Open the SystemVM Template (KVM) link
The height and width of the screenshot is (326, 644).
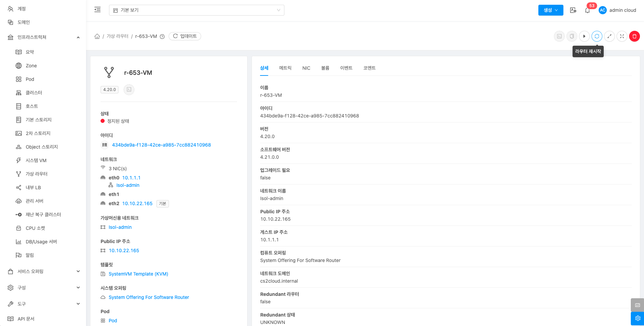click(138, 274)
